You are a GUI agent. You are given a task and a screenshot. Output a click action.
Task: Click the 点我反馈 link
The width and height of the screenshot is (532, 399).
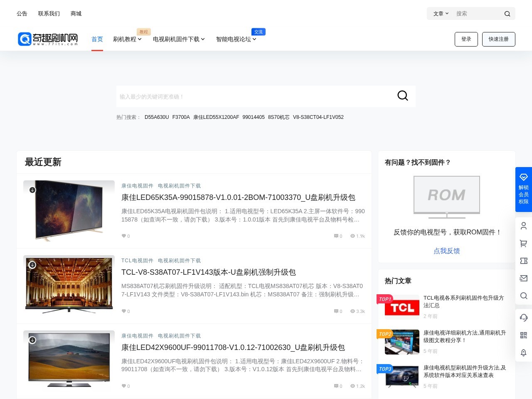click(447, 251)
